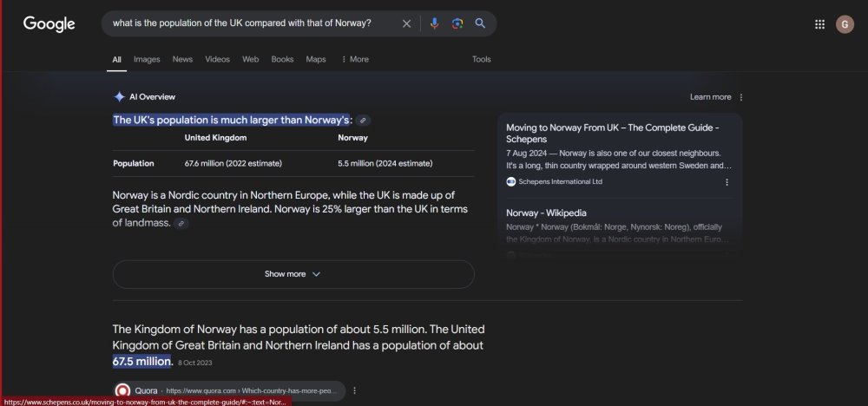Switch to the Videos tab
Viewport: 868px width, 406px height.
[x=218, y=59]
